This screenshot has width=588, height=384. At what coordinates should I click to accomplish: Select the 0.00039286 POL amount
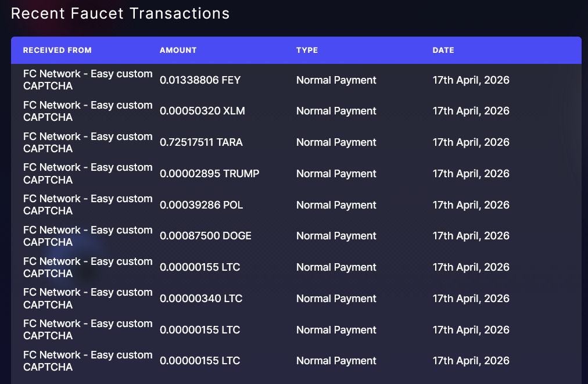[202, 204]
